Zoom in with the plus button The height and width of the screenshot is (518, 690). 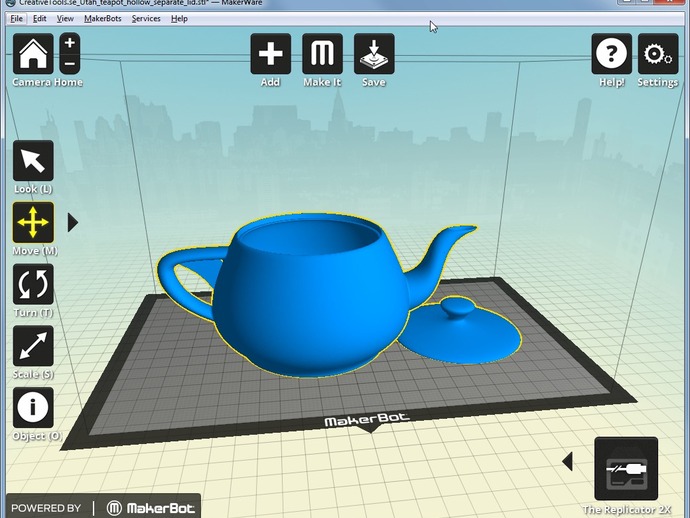70,43
